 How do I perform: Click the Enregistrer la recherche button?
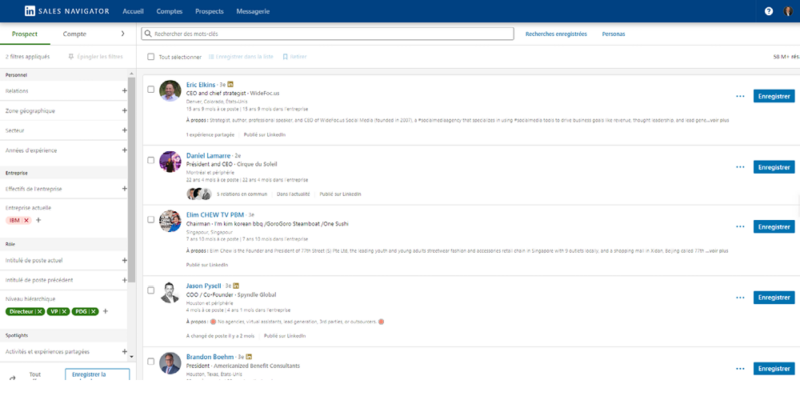point(97,375)
